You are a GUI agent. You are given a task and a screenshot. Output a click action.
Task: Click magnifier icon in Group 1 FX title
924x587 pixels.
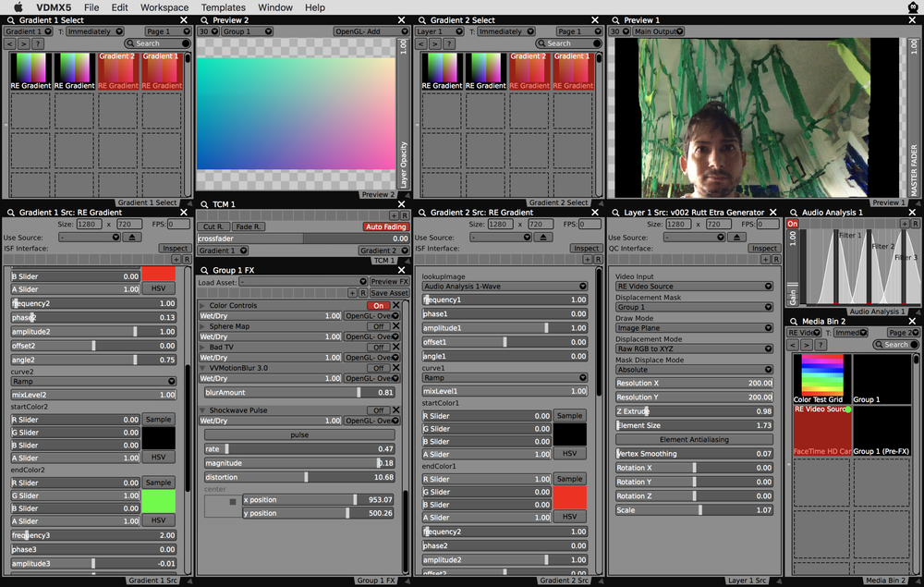[x=204, y=270]
